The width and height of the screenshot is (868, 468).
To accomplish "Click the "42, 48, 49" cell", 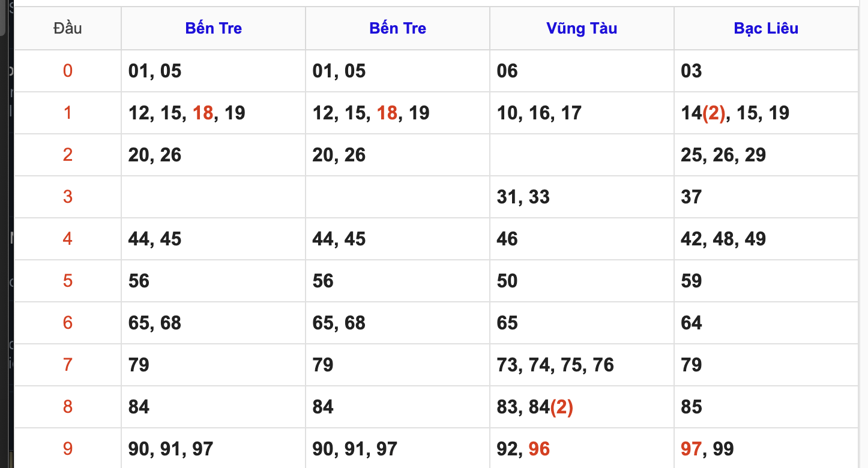I will [723, 239].
